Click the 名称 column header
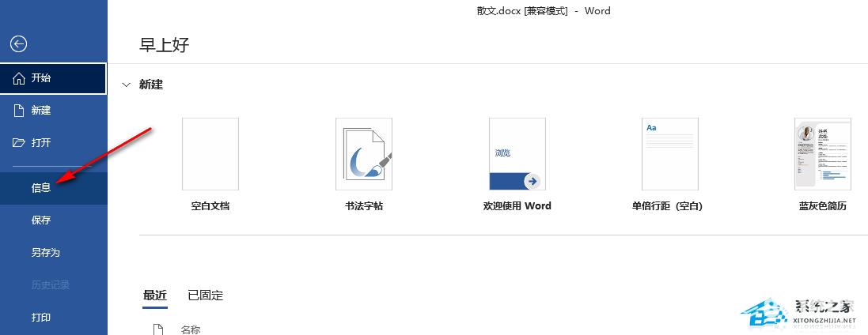Screen dimensions: 868x335 (x=191, y=330)
